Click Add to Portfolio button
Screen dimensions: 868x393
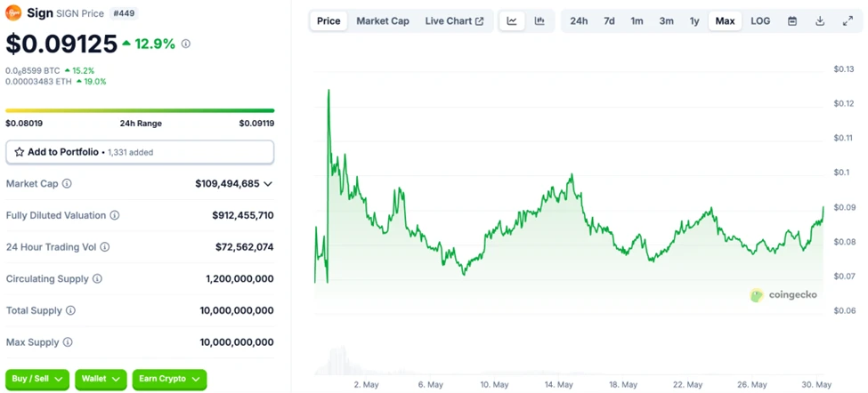pos(140,152)
